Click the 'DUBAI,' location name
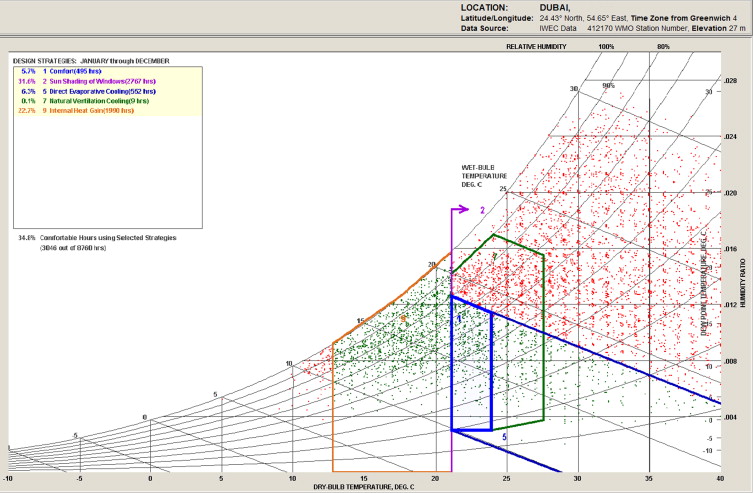 coord(555,8)
